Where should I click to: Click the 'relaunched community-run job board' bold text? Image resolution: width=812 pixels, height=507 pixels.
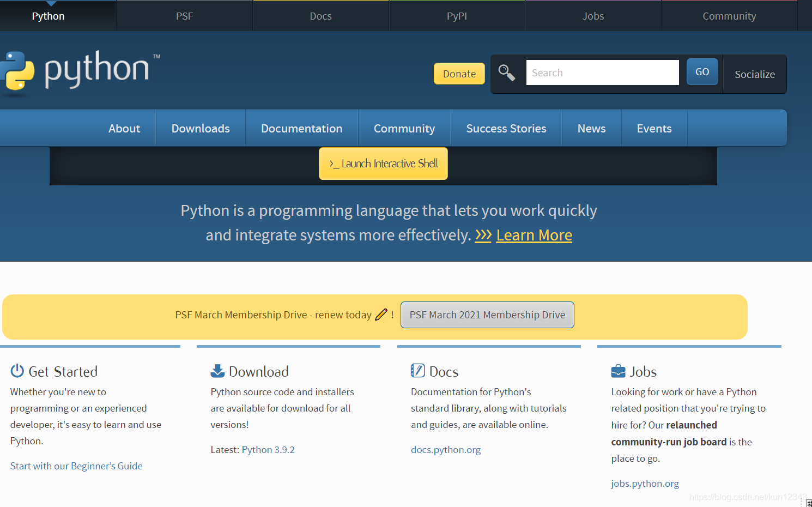pos(669,433)
